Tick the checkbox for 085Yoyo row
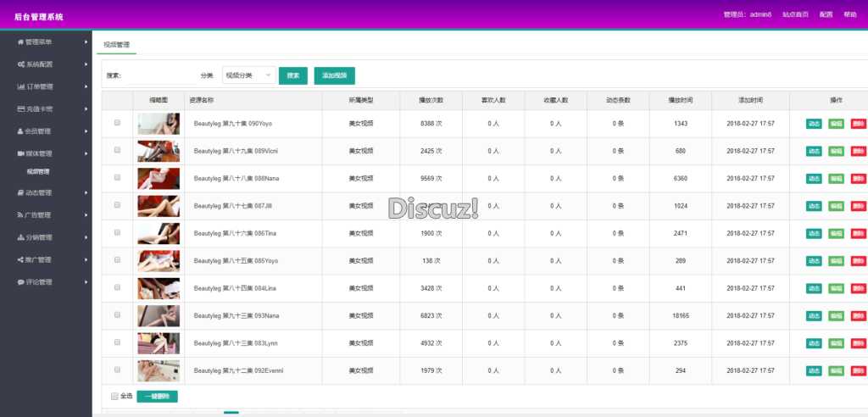 point(117,259)
